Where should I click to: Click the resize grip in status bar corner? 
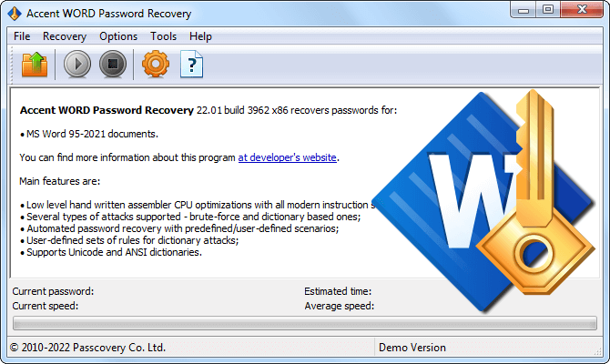click(597, 351)
